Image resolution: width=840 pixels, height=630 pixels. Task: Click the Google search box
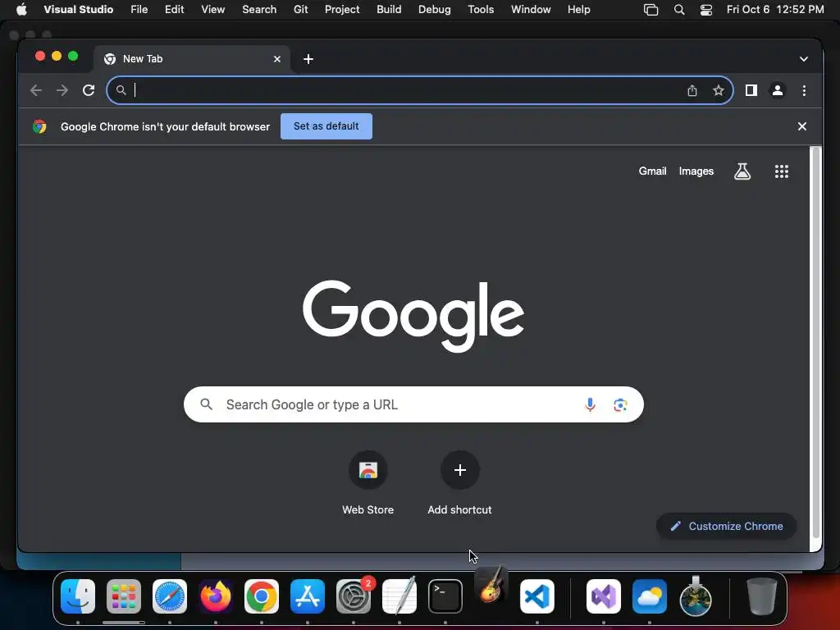tap(413, 404)
